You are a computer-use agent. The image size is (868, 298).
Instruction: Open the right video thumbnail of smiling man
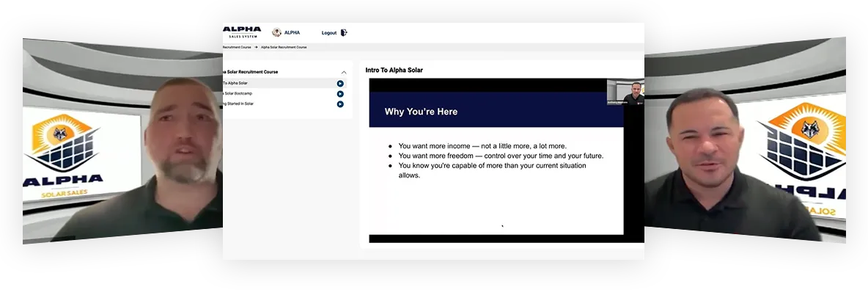pos(745,139)
